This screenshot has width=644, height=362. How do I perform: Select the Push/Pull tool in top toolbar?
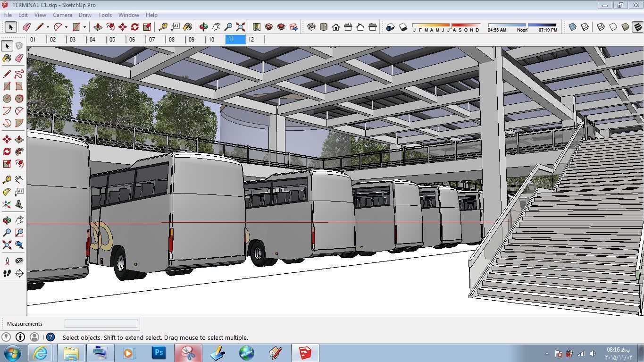[98, 27]
